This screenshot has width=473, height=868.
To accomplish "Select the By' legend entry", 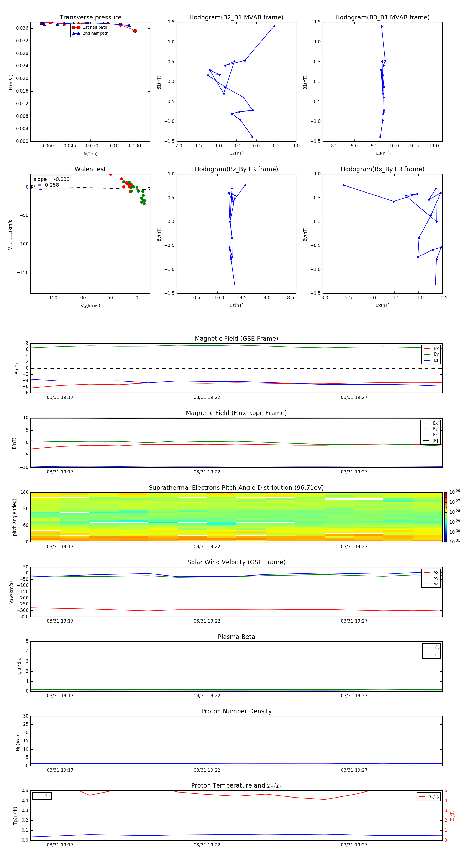I will tap(431, 429).
